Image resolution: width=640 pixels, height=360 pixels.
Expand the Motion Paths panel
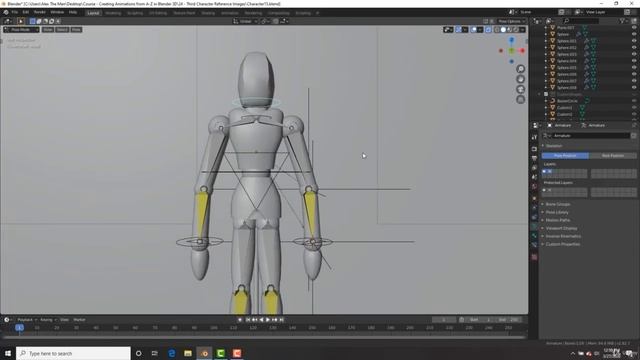(558, 220)
